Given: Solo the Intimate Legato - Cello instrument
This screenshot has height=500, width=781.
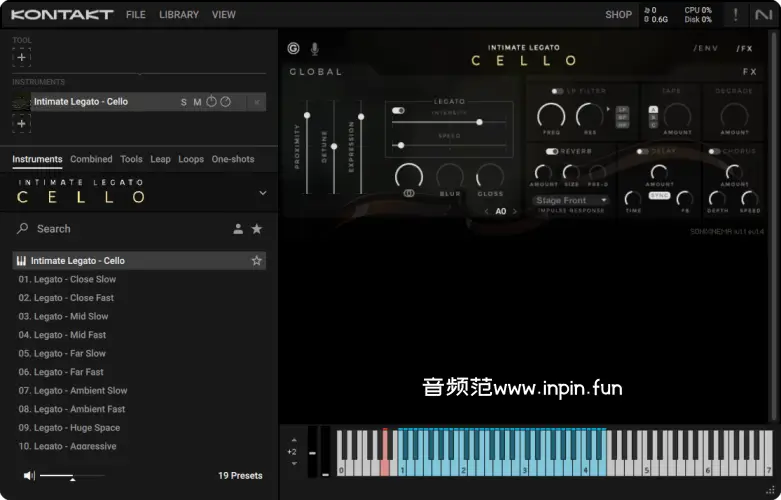Looking at the screenshot, I should [x=184, y=102].
